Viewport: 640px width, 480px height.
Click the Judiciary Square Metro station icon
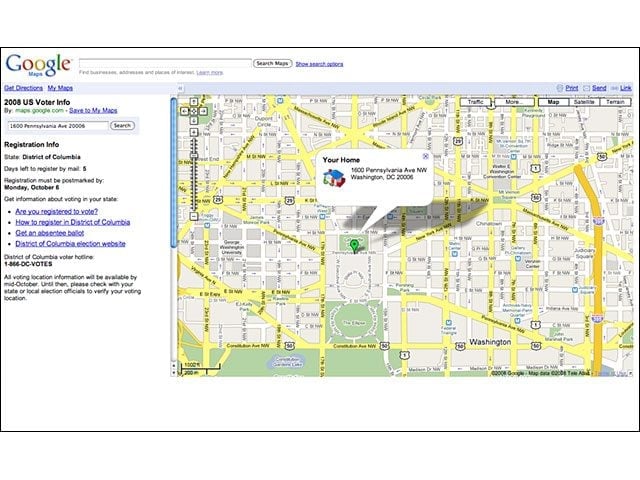click(575, 290)
